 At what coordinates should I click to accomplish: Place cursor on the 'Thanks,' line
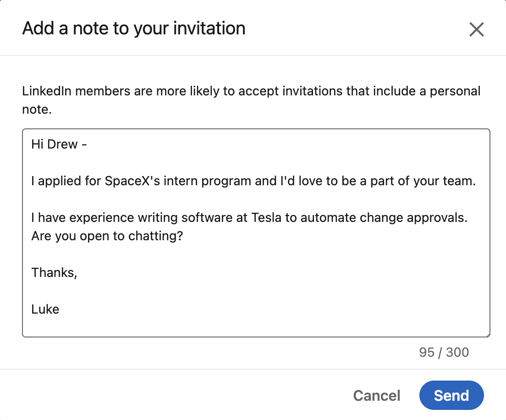pos(54,273)
